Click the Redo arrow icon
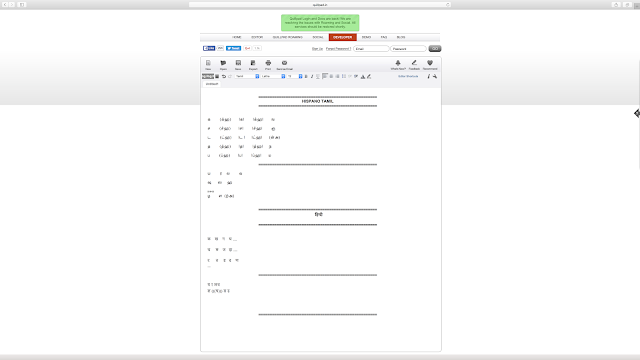Image resolution: width=640 pixels, height=360 pixels. click(x=230, y=76)
